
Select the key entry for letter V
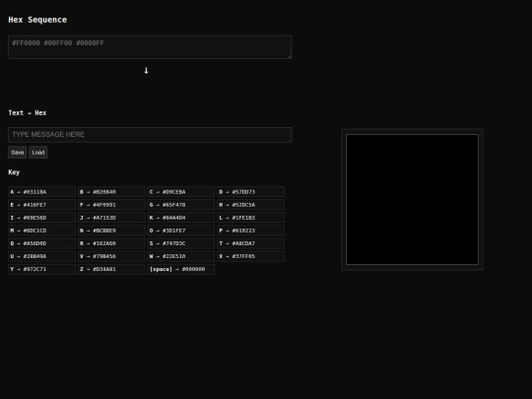click(111, 256)
